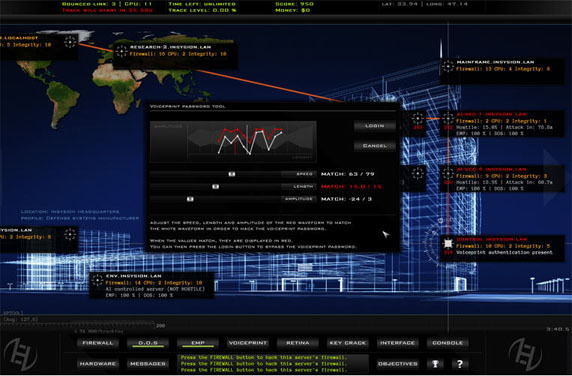Open the Objectives panel
Image resolution: width=572 pixels, height=376 pixels.
point(398,364)
